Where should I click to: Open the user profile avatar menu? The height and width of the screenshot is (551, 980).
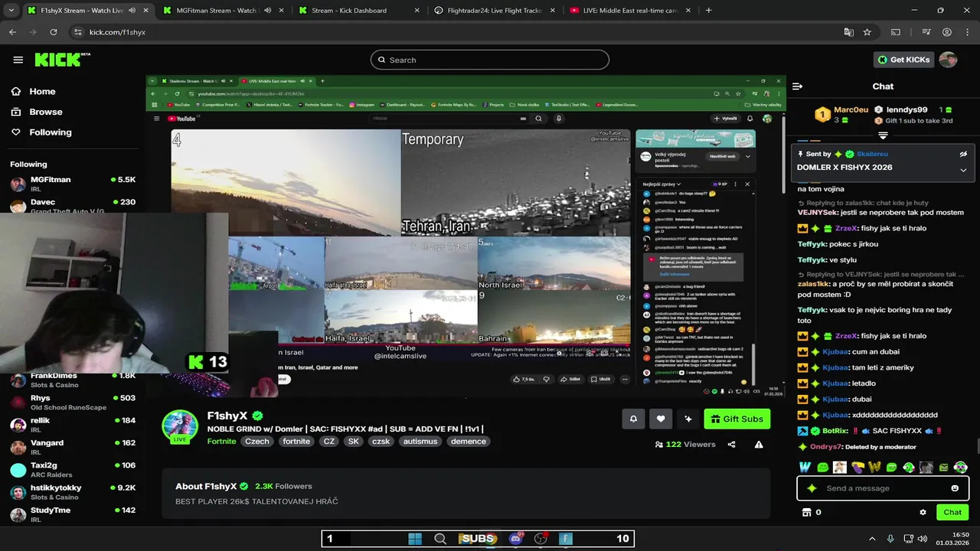tap(948, 60)
